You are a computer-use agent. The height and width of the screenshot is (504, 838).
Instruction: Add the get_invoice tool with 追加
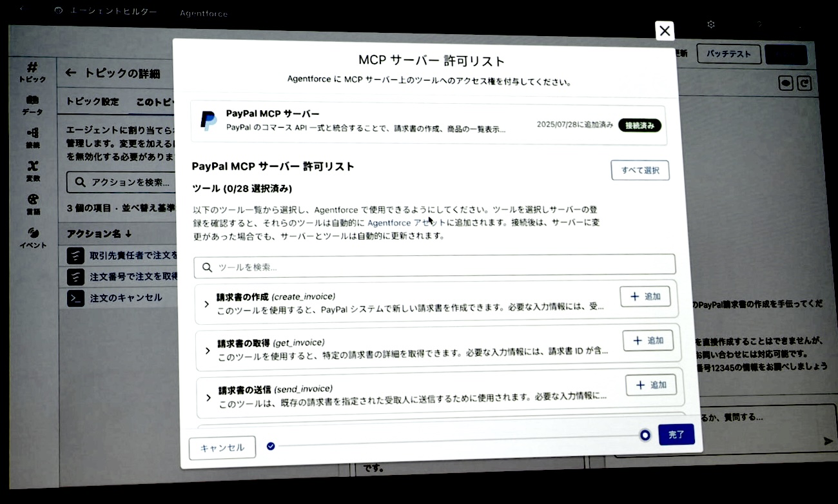[x=648, y=340]
